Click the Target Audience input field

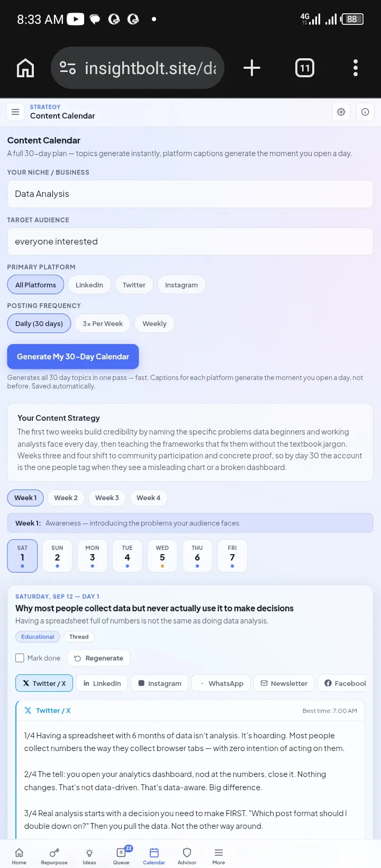click(x=190, y=241)
